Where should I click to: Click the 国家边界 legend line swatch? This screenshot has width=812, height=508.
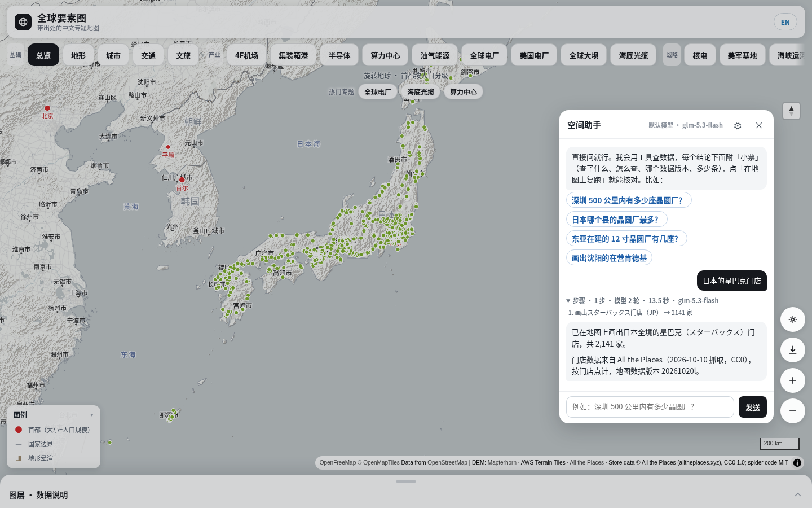(19, 444)
